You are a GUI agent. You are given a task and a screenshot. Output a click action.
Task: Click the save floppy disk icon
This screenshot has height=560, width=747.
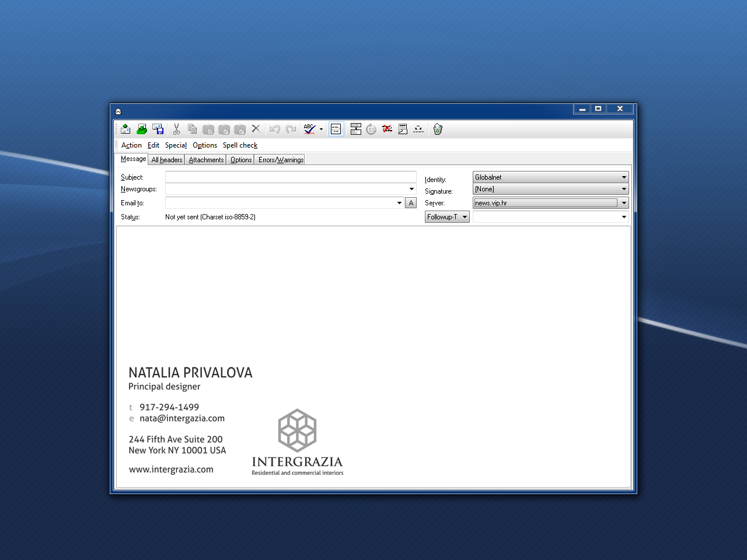pos(158,129)
